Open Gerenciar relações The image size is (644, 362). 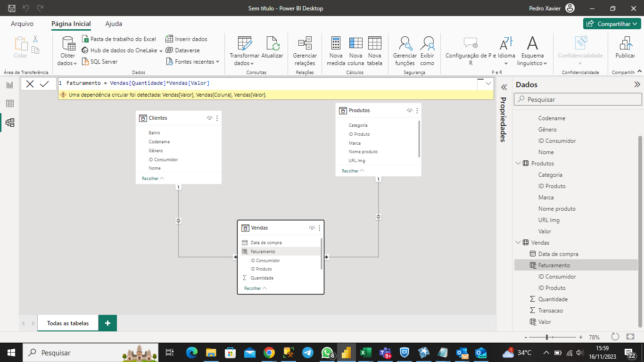(x=305, y=51)
